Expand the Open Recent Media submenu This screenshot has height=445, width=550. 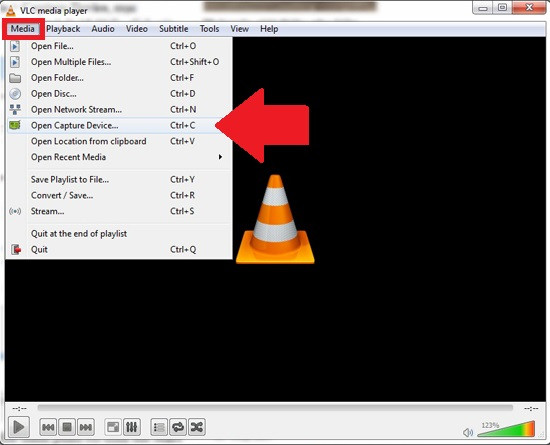pos(119,157)
